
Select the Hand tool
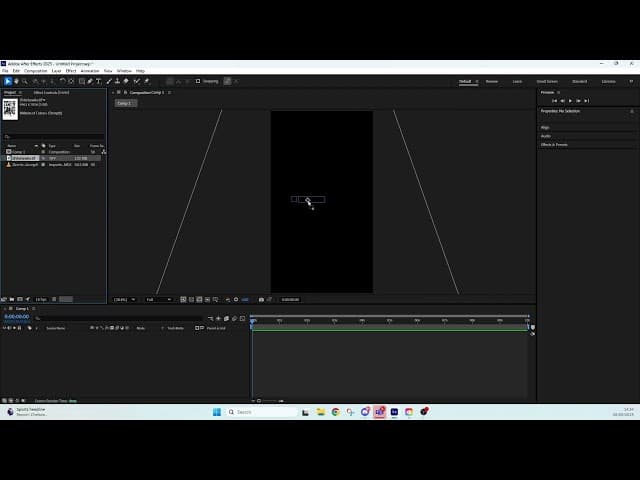pos(16,81)
